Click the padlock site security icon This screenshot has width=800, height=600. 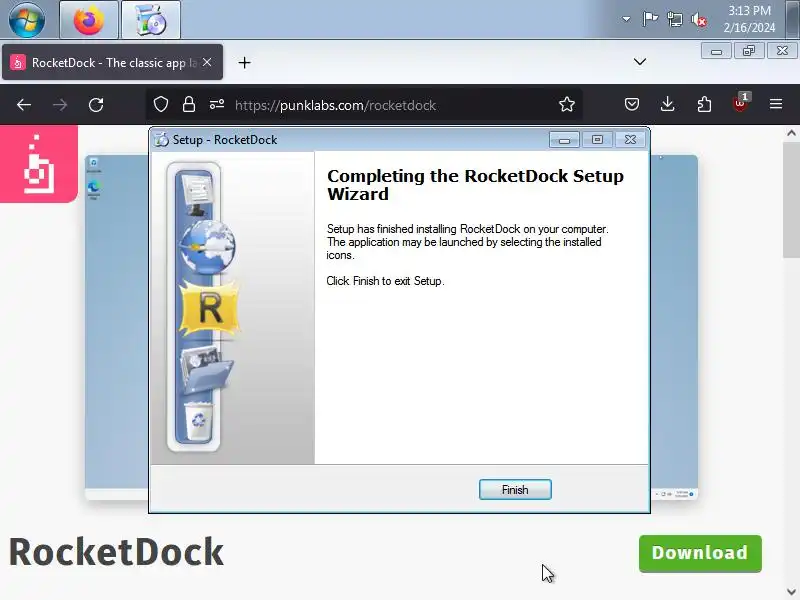click(189, 105)
